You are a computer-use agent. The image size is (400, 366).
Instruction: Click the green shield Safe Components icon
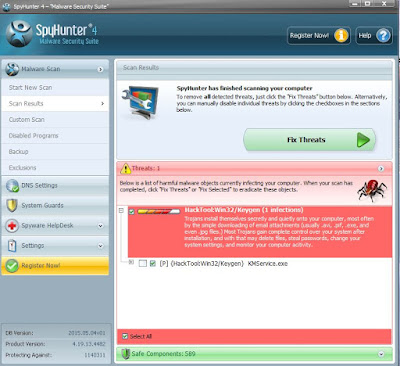126,354
